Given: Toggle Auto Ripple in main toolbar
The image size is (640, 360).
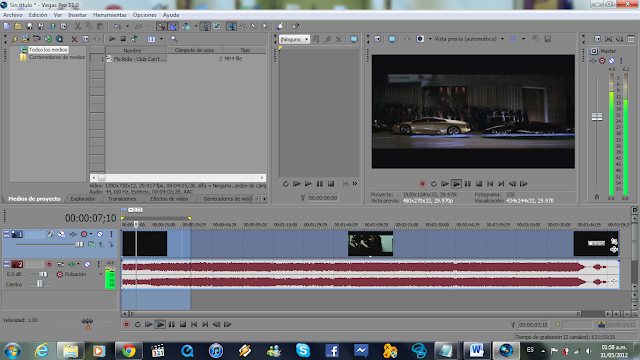Looking at the screenshot, I should [x=186, y=26].
